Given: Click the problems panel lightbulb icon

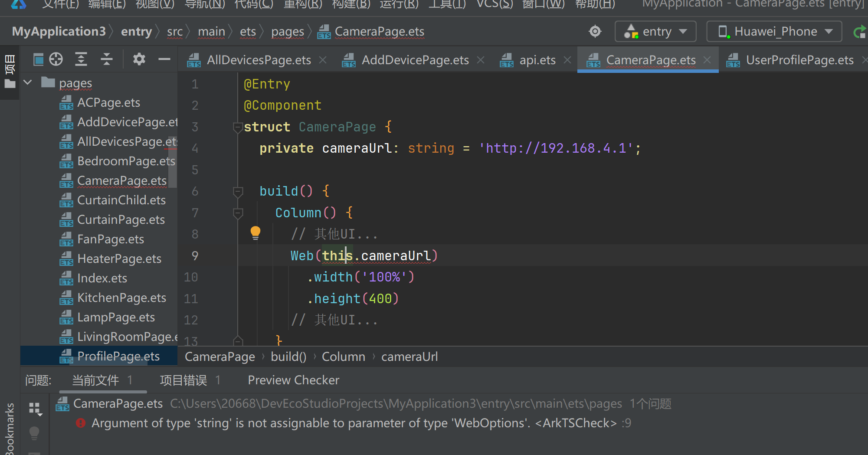Looking at the screenshot, I should click(x=34, y=433).
